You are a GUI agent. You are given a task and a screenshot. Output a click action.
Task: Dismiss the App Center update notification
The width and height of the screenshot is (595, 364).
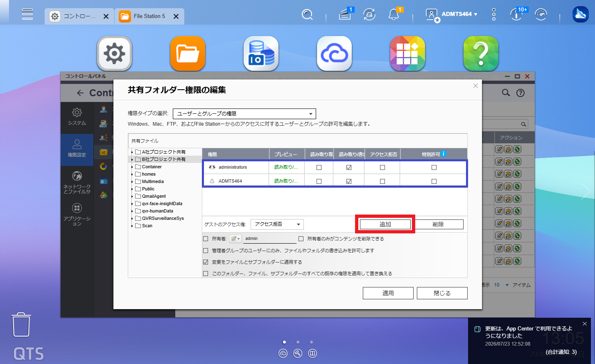pos(585,324)
